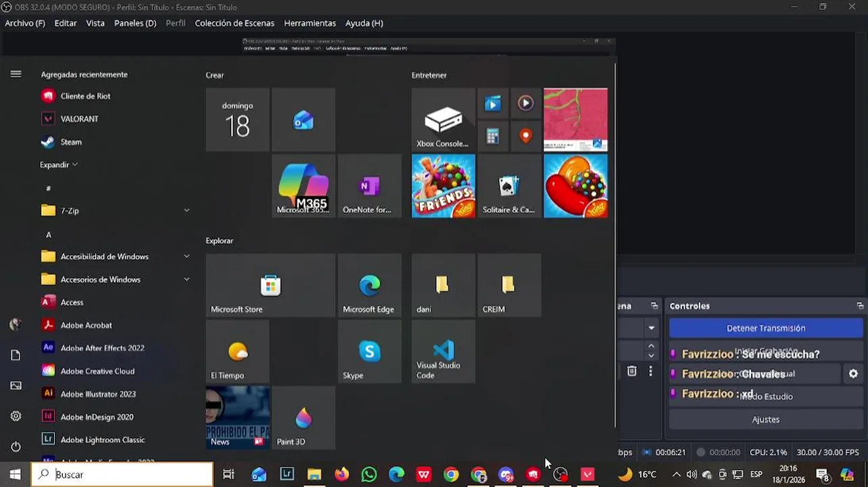Open the Colección de Escenas menu
Screen dimensions: 868x487
235,23
